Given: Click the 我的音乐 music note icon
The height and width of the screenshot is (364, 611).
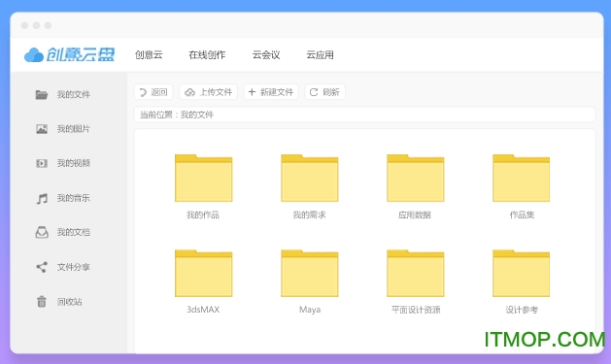Looking at the screenshot, I should pos(42,198).
